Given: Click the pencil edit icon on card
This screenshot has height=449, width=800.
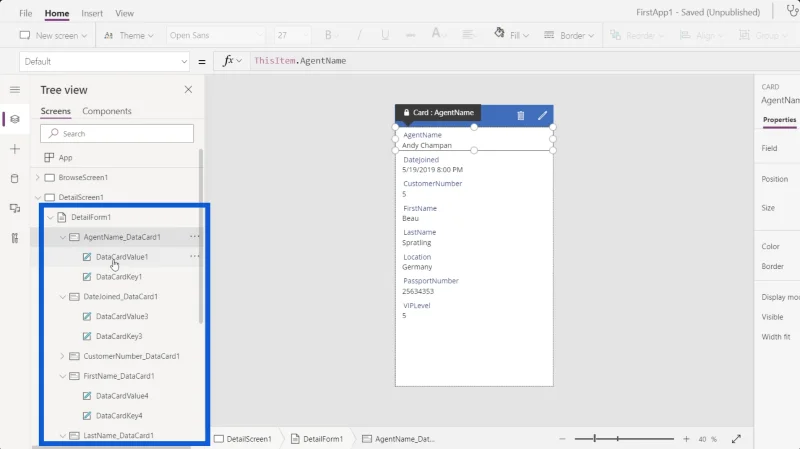Looking at the screenshot, I should [542, 116].
